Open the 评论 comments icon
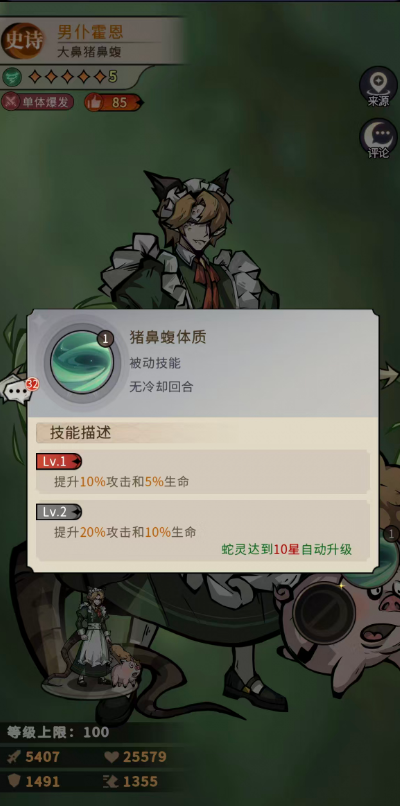The width and height of the screenshot is (400, 806). (x=378, y=138)
